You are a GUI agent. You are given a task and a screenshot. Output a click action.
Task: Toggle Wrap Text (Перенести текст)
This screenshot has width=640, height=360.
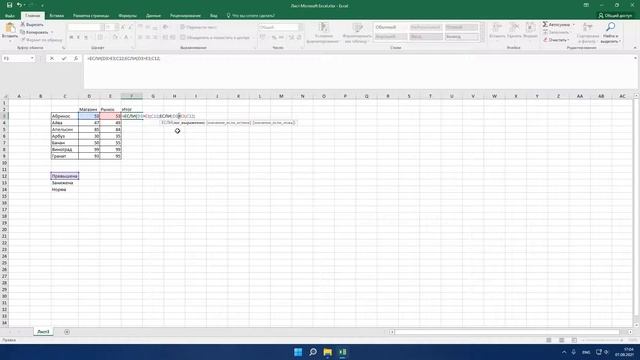(199, 27)
